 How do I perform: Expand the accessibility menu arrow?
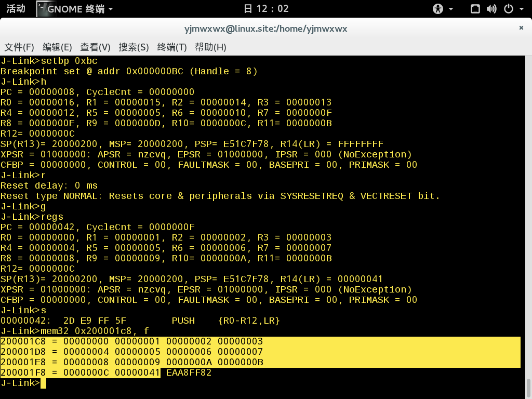(x=451, y=9)
